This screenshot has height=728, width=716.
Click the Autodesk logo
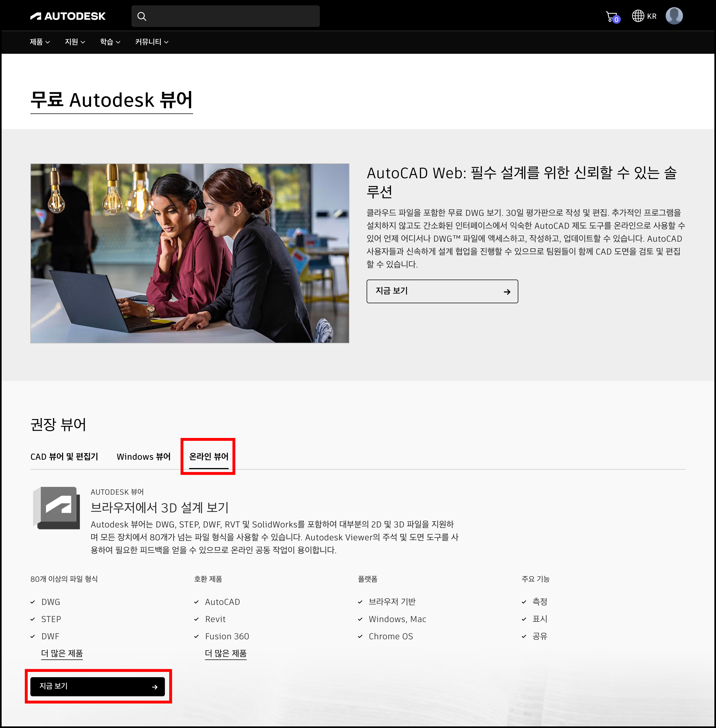click(68, 16)
